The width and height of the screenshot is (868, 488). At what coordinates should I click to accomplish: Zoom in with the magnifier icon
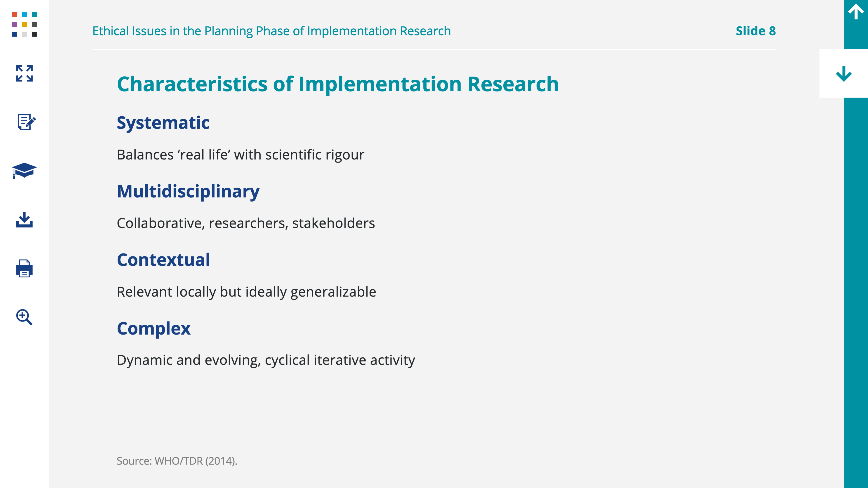pos(24,317)
